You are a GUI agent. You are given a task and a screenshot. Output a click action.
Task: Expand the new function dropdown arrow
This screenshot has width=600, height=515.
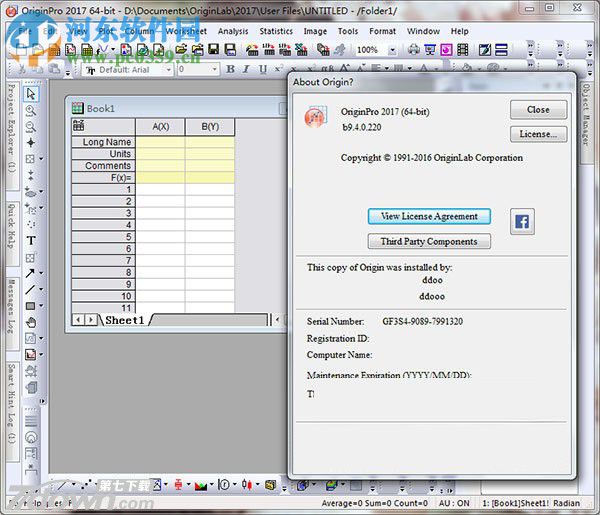click(113, 49)
